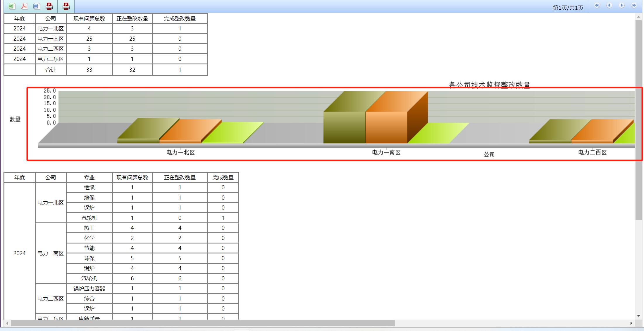Click the second red printer icon after separator

tap(66, 6)
